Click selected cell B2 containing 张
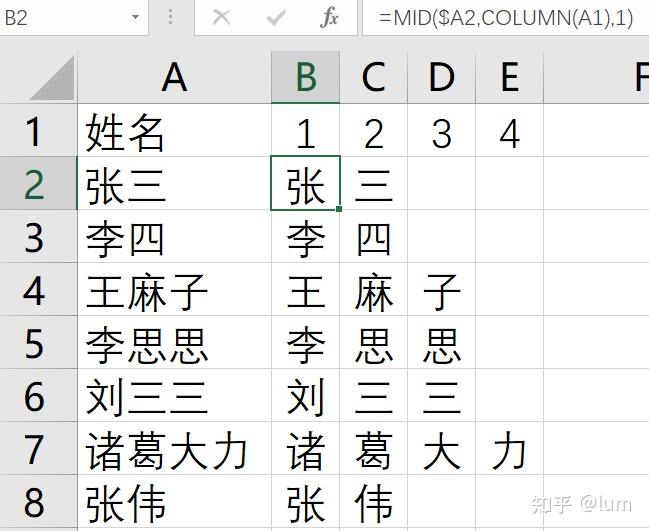This screenshot has height=531, width=649. [305, 183]
